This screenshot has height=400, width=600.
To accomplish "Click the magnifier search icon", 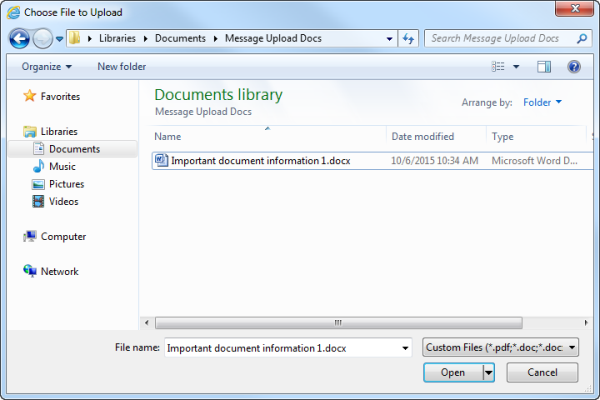I will click(582, 38).
